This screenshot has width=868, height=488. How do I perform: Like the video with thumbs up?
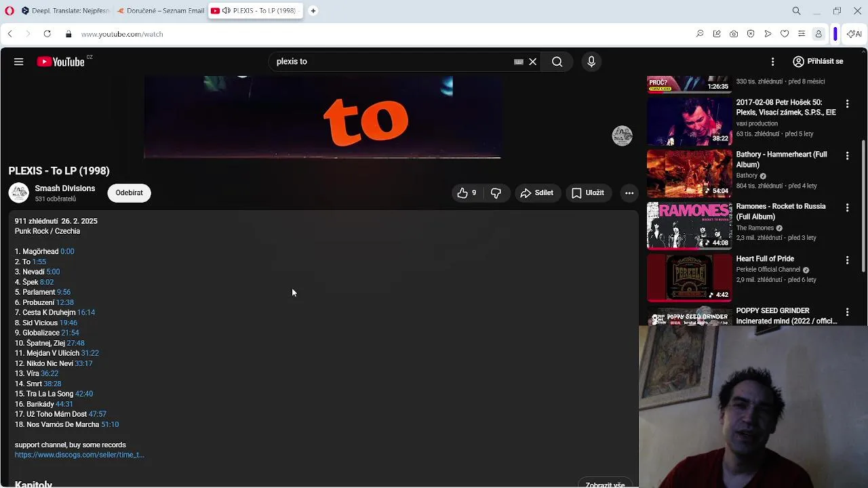[466, 193]
